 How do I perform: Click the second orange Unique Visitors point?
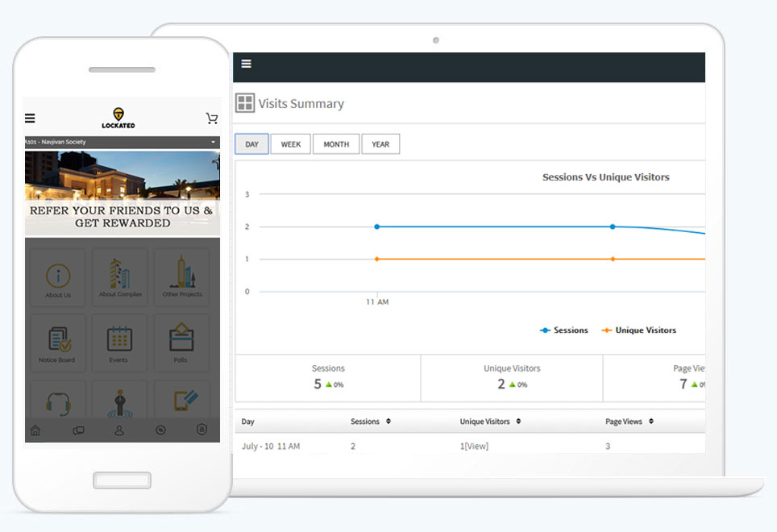[613, 259]
